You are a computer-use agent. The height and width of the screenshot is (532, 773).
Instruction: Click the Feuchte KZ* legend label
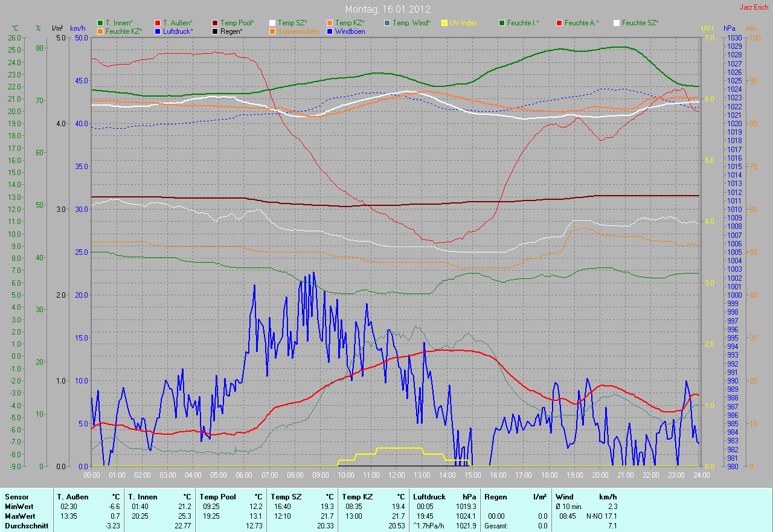(123, 31)
